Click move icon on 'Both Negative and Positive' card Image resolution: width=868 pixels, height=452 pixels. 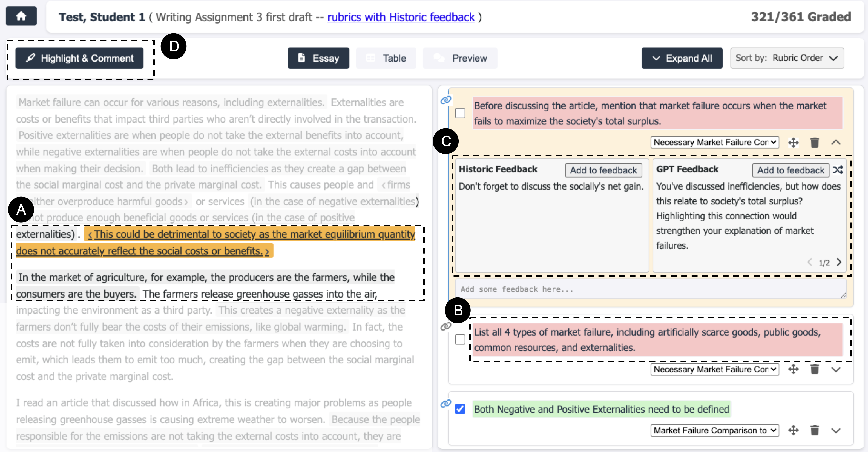point(793,430)
